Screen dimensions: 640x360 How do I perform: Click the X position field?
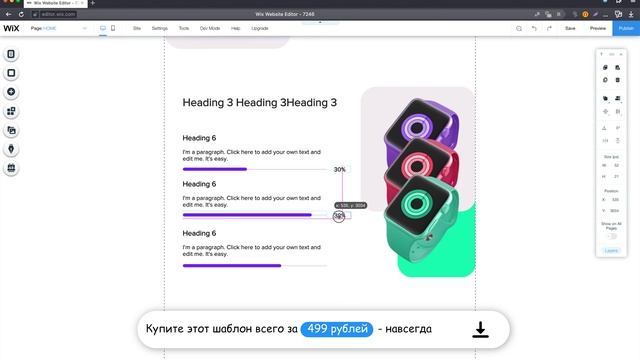point(615,200)
